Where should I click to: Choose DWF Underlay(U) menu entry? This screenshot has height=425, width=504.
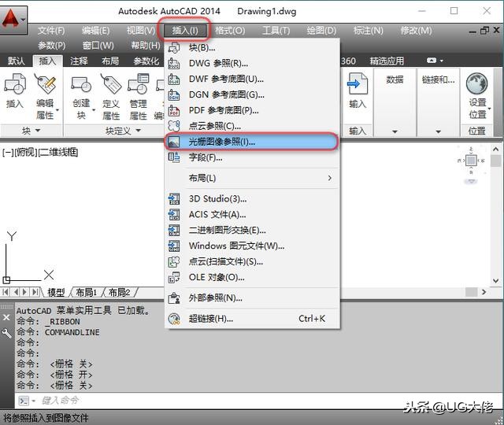click(252, 79)
